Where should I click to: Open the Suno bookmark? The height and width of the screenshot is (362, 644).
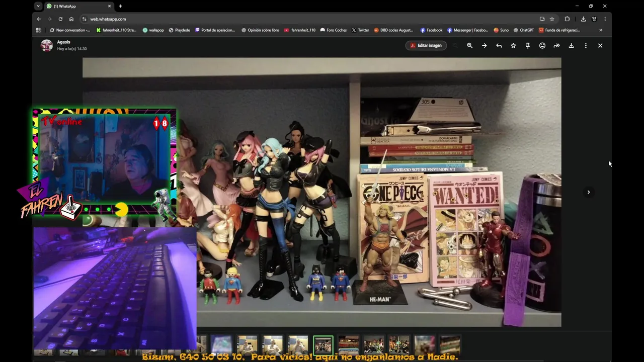[x=501, y=30]
